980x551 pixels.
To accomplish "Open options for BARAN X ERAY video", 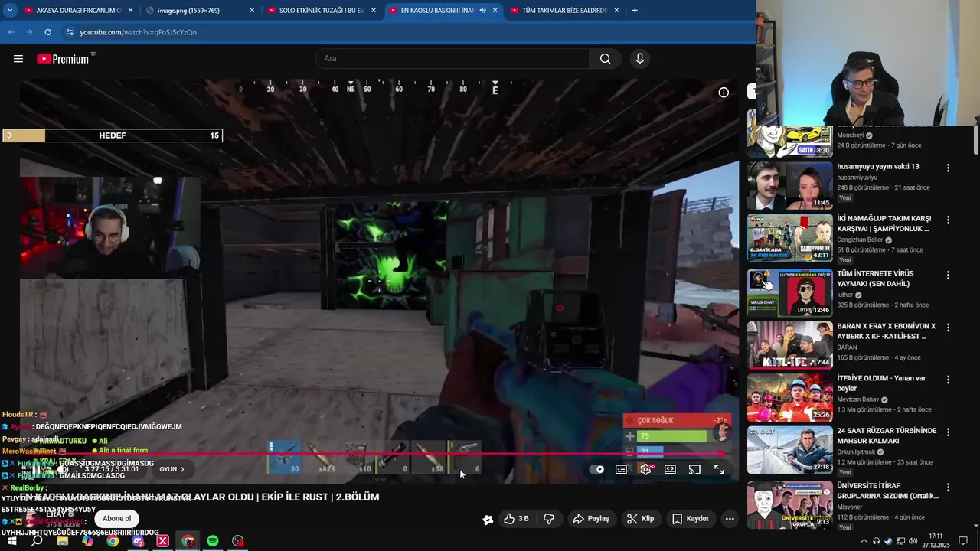I will coord(948,328).
